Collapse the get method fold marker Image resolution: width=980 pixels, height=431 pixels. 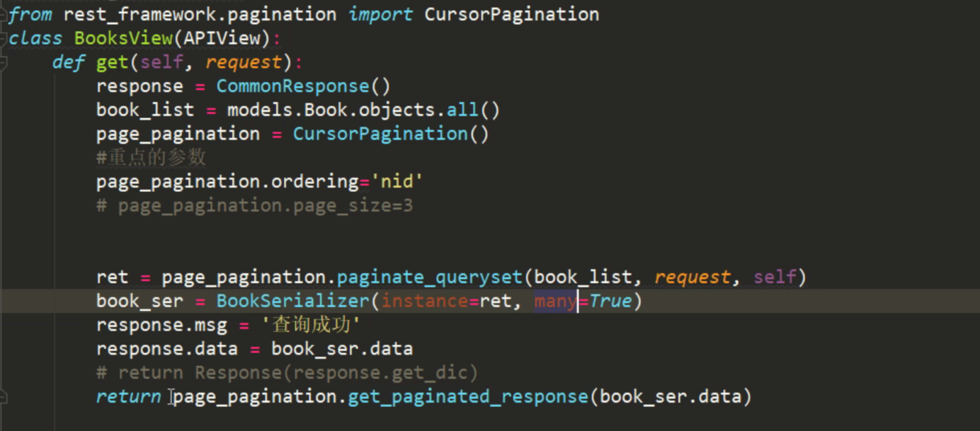pos(3,62)
